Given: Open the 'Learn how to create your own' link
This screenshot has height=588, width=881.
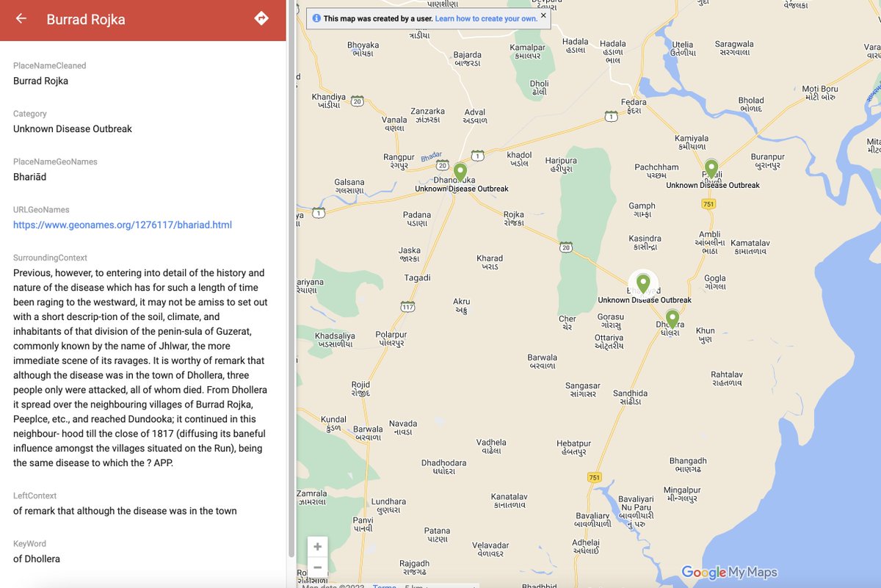Looking at the screenshot, I should (485, 19).
